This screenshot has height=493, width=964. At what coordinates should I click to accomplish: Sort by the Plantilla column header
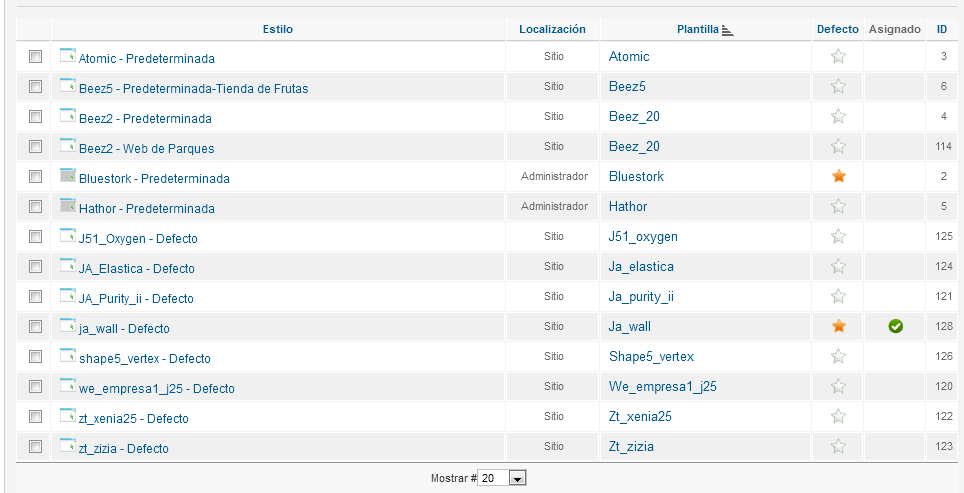[698, 29]
